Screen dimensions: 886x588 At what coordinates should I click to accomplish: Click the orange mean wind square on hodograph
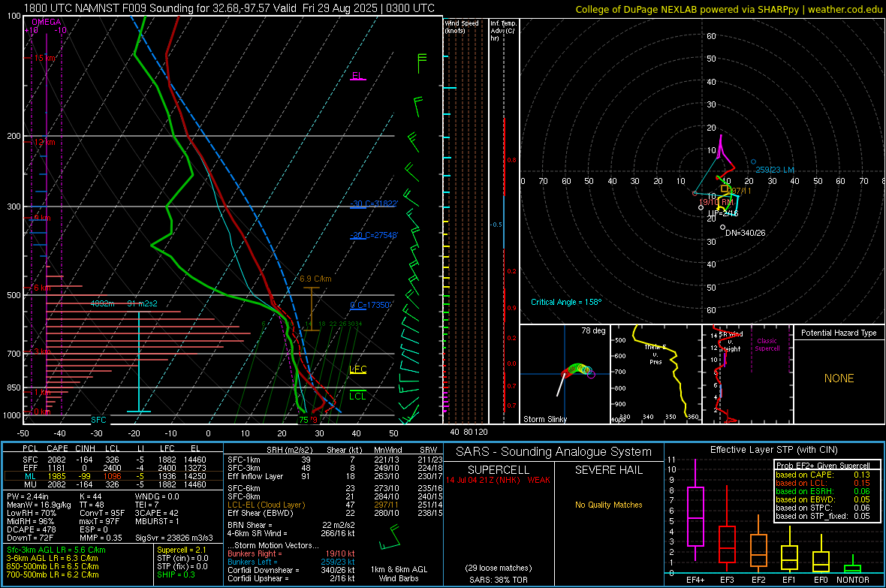pyautogui.click(x=725, y=188)
